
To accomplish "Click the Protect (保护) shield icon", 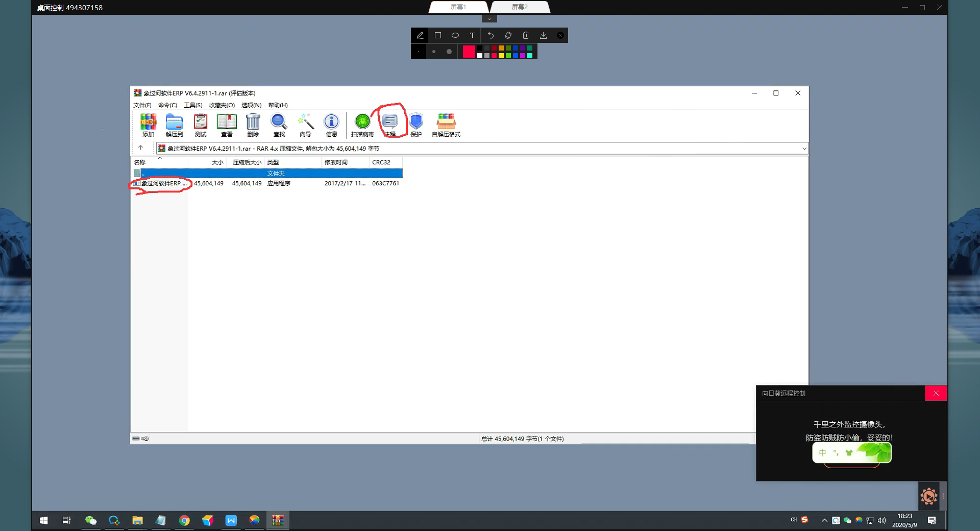I will point(416,125).
